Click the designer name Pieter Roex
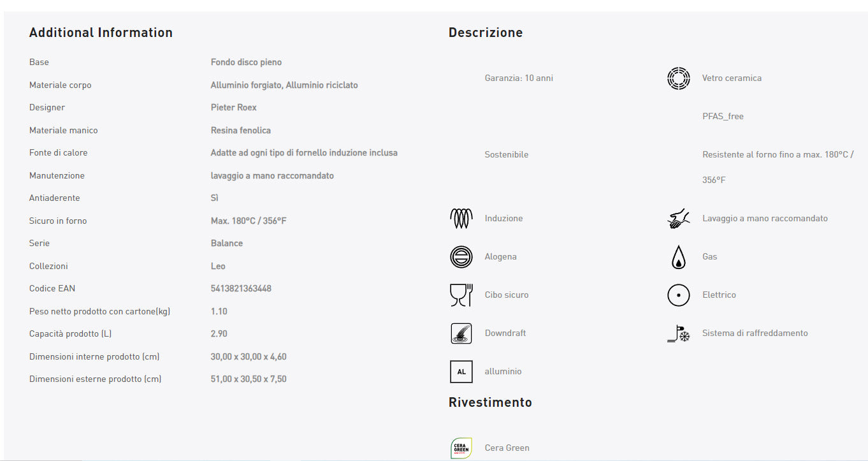This screenshot has height=461, width=868. click(x=233, y=108)
